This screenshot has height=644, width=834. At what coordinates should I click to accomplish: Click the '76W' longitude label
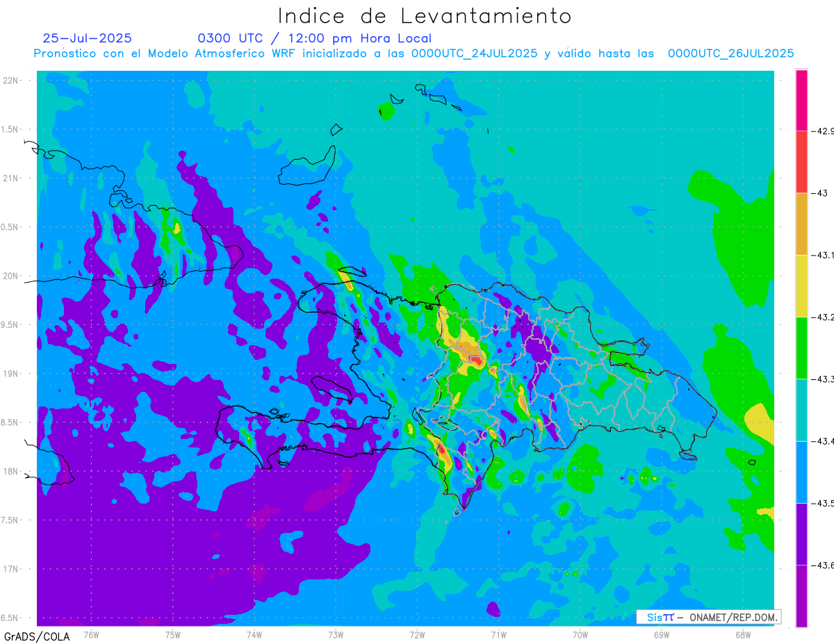tap(91, 635)
